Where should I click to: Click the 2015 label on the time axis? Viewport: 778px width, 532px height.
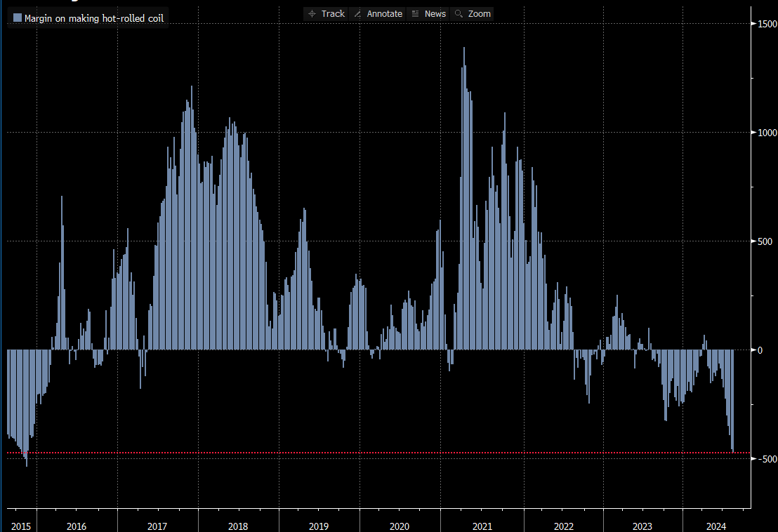[21, 526]
